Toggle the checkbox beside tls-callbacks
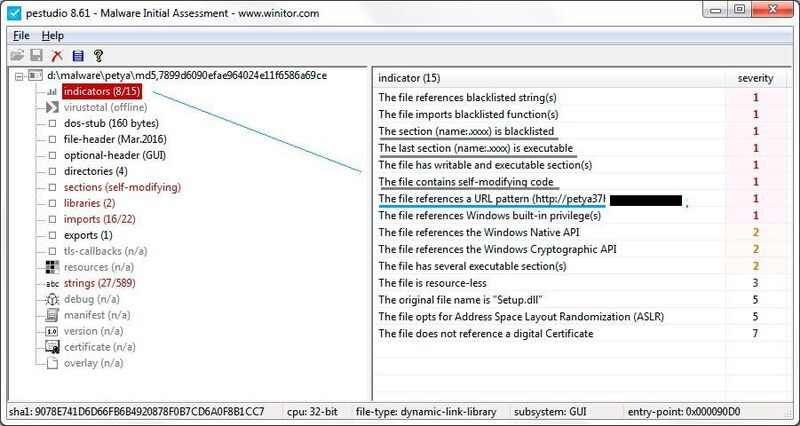The height and width of the screenshot is (426, 800). [x=52, y=252]
